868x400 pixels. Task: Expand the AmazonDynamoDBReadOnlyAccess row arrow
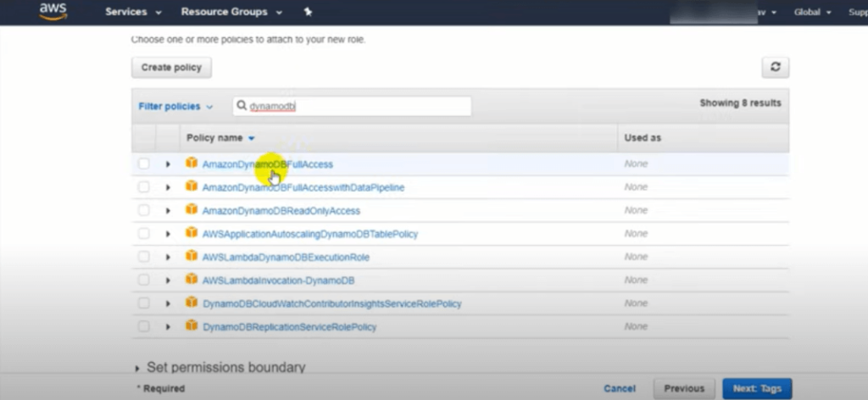[x=168, y=211]
